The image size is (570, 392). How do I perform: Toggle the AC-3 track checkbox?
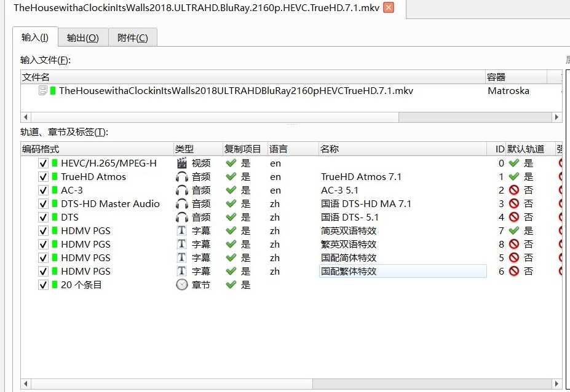(43, 190)
